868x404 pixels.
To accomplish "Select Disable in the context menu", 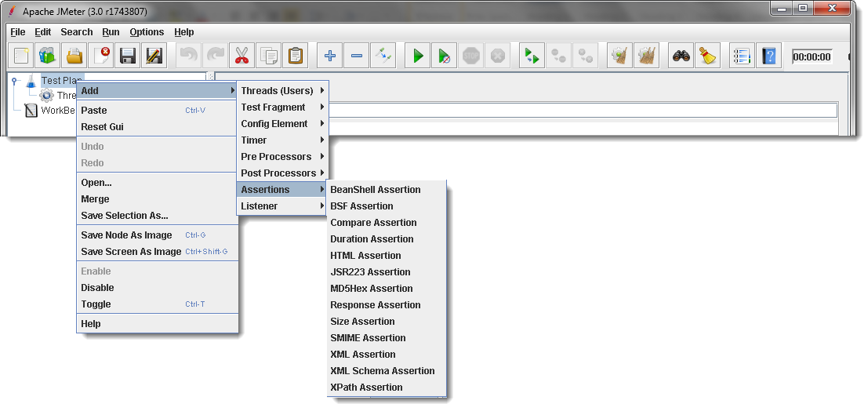I will [158, 288].
